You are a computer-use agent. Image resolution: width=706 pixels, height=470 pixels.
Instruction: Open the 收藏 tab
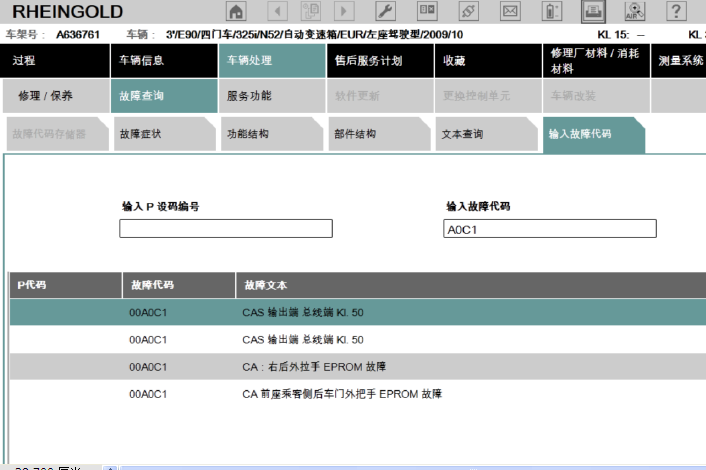click(488, 60)
